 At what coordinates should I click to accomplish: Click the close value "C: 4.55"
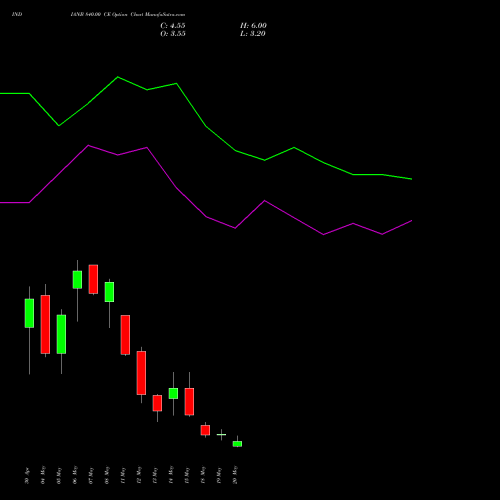pyautogui.click(x=173, y=26)
